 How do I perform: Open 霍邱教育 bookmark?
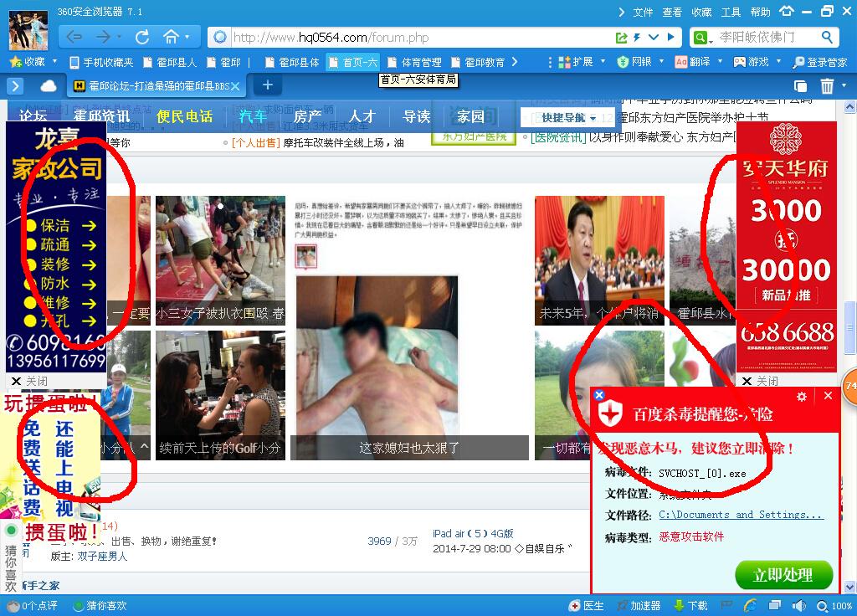pos(478,62)
